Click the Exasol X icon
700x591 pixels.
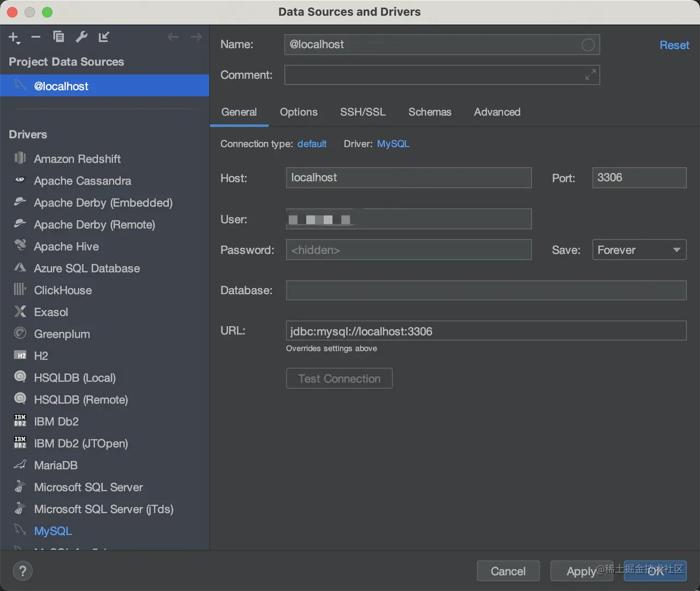[20, 311]
